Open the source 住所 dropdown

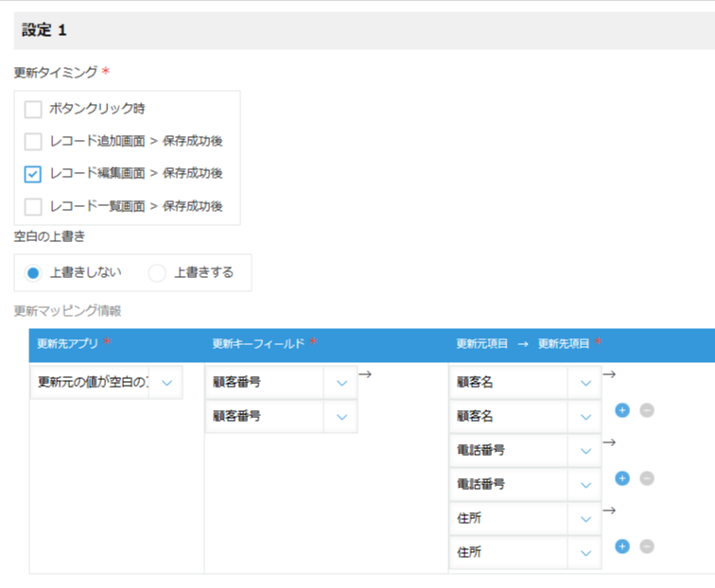pyautogui.click(x=525, y=518)
